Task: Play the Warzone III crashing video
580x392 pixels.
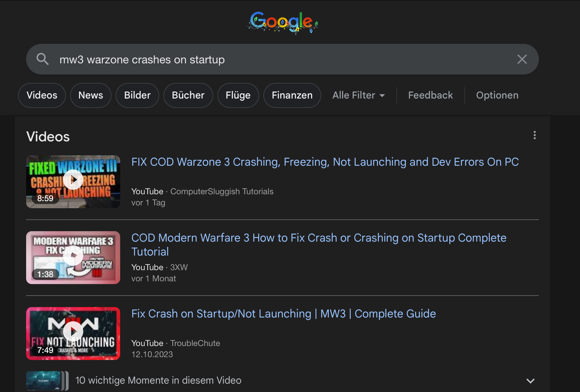Action: (x=73, y=181)
